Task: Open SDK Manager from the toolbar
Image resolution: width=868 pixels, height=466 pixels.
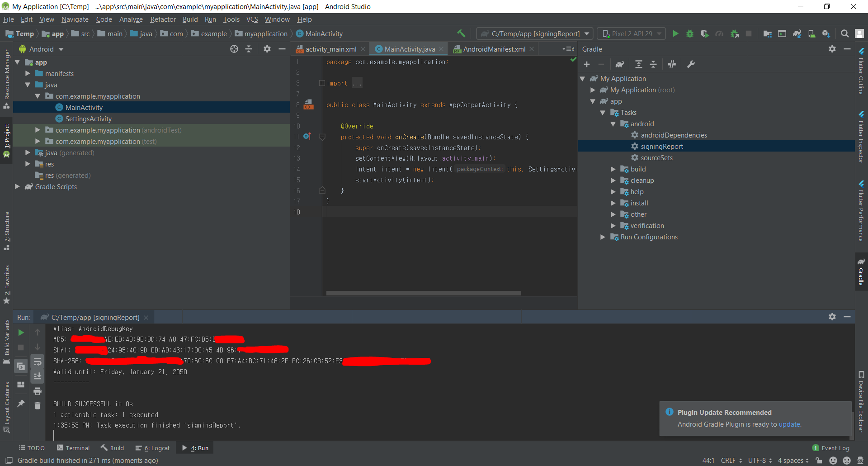Action: (826, 33)
